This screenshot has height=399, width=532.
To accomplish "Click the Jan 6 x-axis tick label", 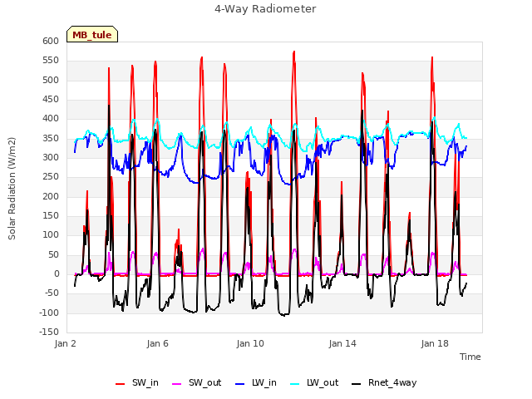I will (x=157, y=343).
